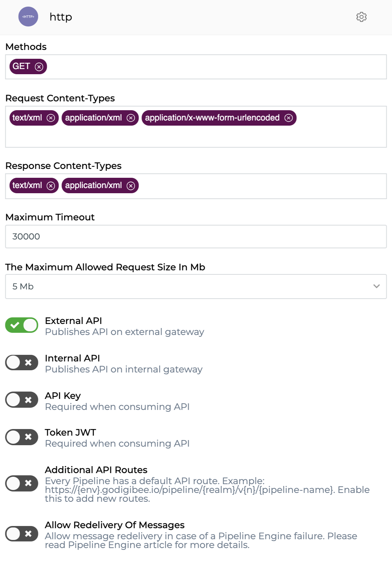
Task: Remove application/x-www-form-urlencoded request type
Action: (289, 118)
